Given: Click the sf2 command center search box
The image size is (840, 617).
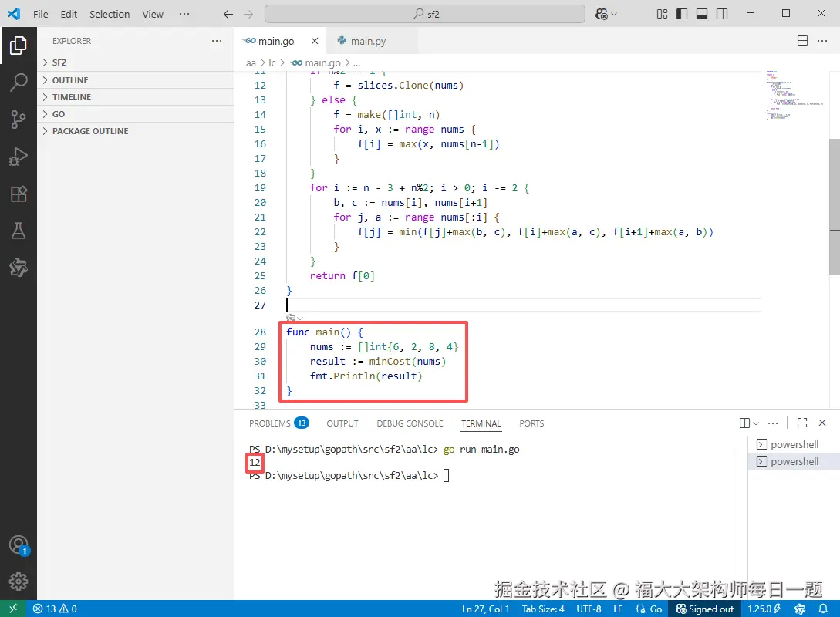Looking at the screenshot, I should (x=425, y=14).
